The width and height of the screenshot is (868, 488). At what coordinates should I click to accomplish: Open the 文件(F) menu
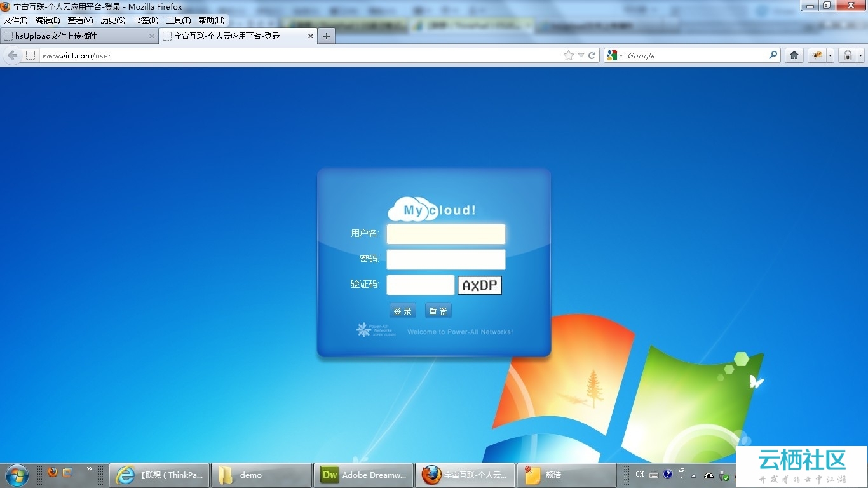point(16,20)
